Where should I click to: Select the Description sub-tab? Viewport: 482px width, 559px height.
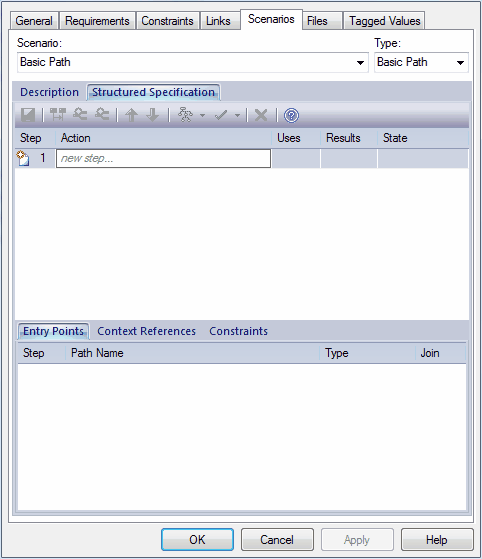pos(49,92)
